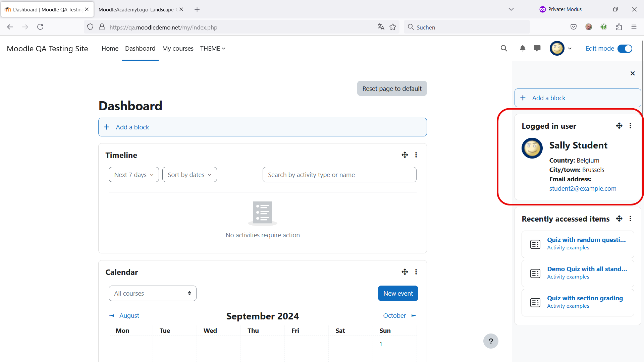Viewport: 644px width, 362px height.
Task: Open a new browser tab
Action: tap(197, 9)
